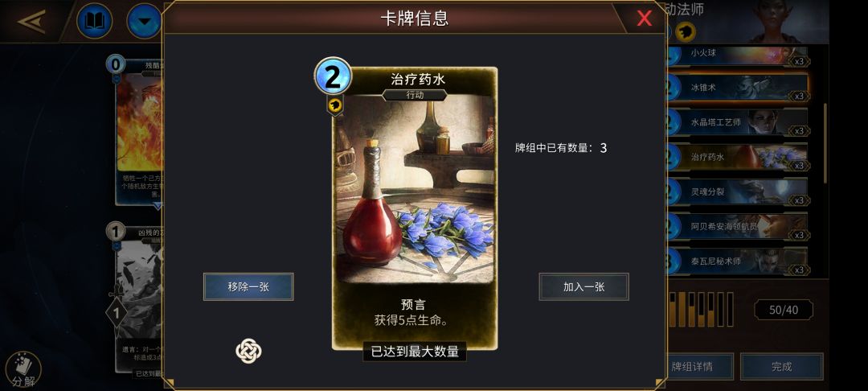Click the 加入一张 button

(x=583, y=287)
